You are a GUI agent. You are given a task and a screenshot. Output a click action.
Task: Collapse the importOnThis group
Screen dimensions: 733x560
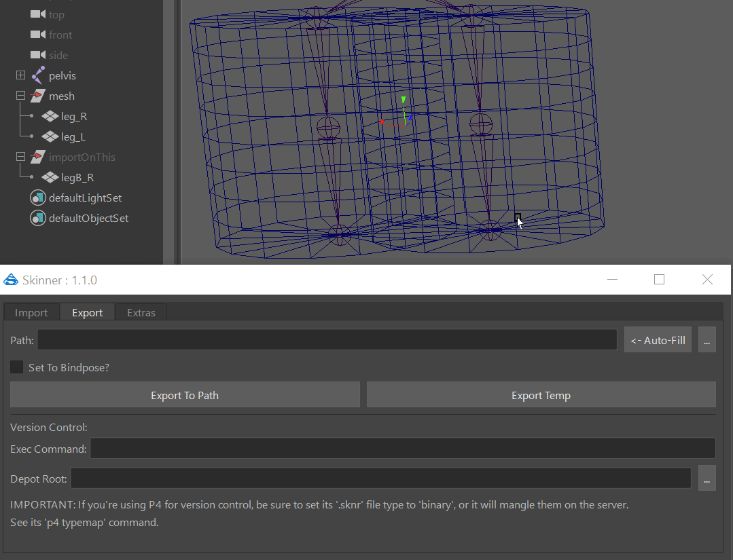(x=20, y=157)
